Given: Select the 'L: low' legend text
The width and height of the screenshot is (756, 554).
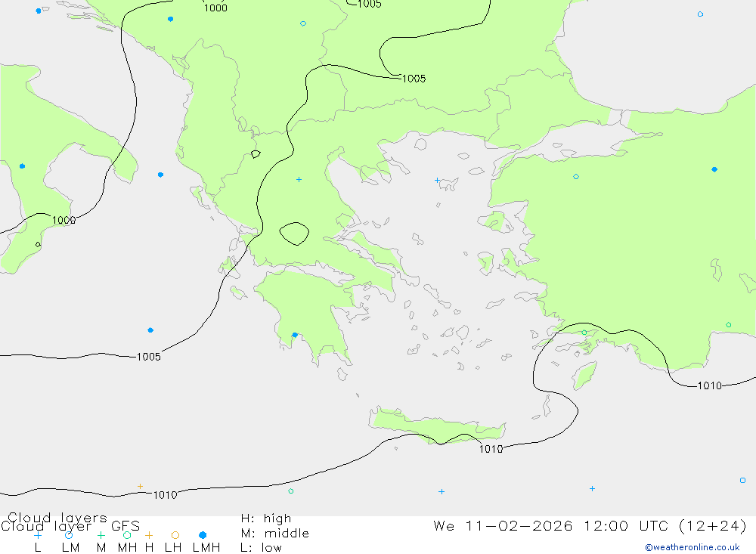Looking at the screenshot, I should coord(261,548).
